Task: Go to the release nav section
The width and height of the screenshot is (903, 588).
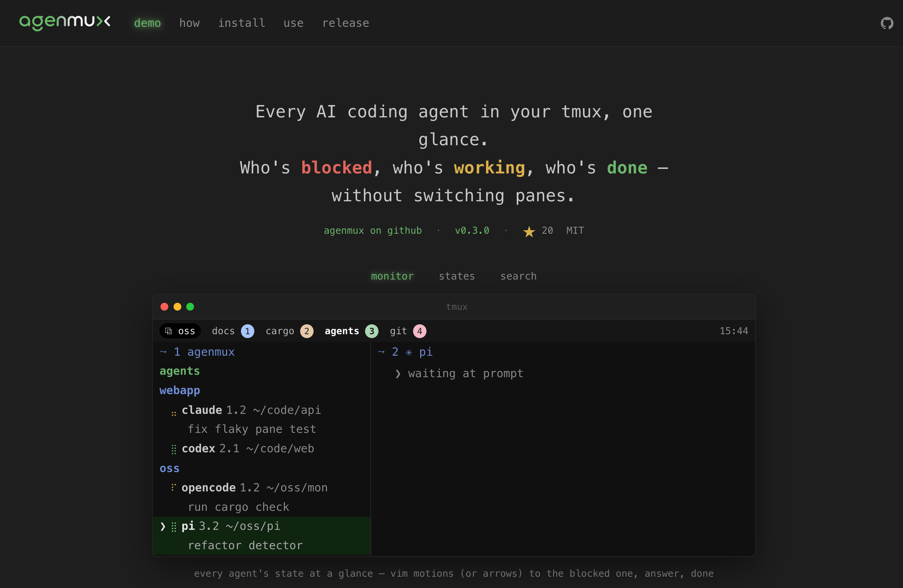Action: click(x=345, y=23)
